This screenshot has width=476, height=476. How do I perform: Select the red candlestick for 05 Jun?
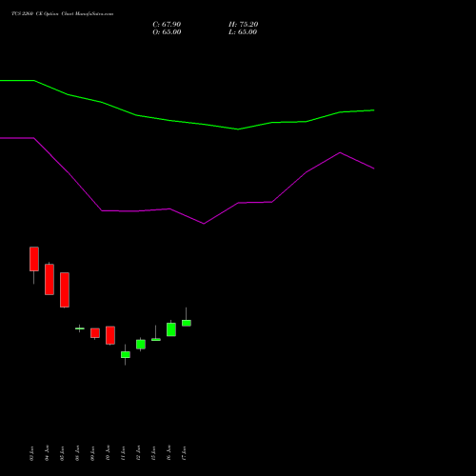click(x=65, y=289)
